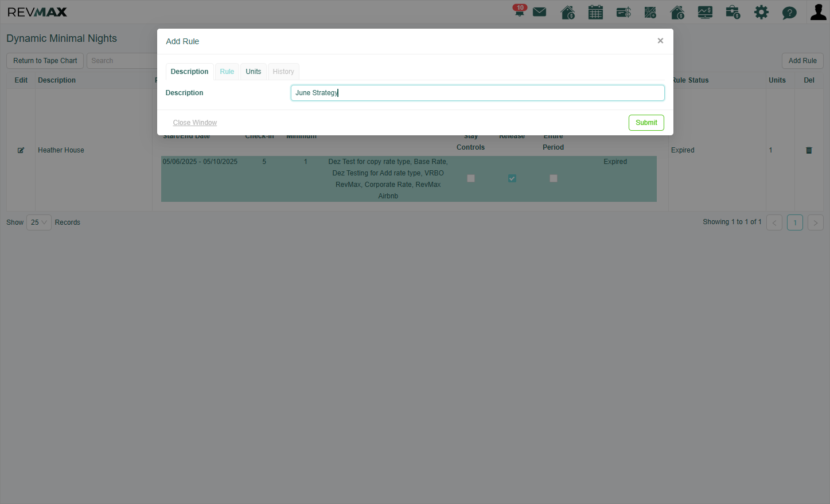
Task: Open the help question mark bubble
Action: pyautogui.click(x=789, y=13)
